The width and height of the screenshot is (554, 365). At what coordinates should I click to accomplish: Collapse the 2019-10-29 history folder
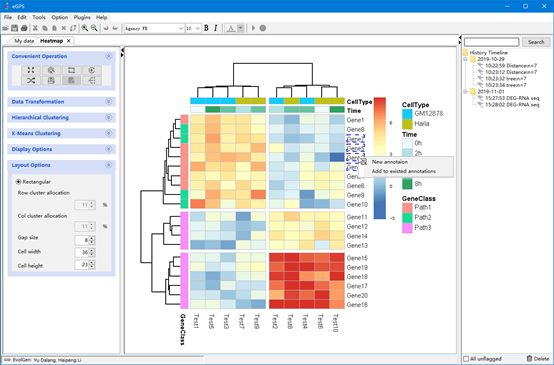466,59
